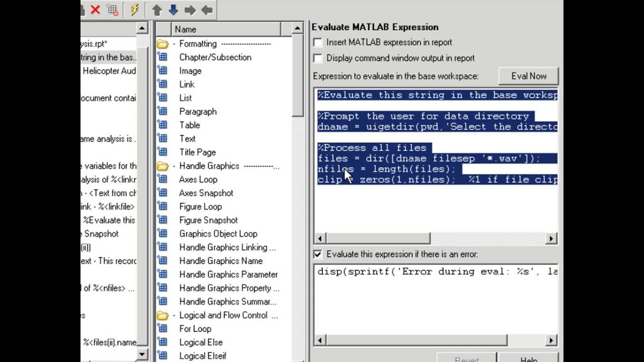The height and width of the screenshot is (362, 644).
Task: Click the Help button
Action: click(528, 359)
